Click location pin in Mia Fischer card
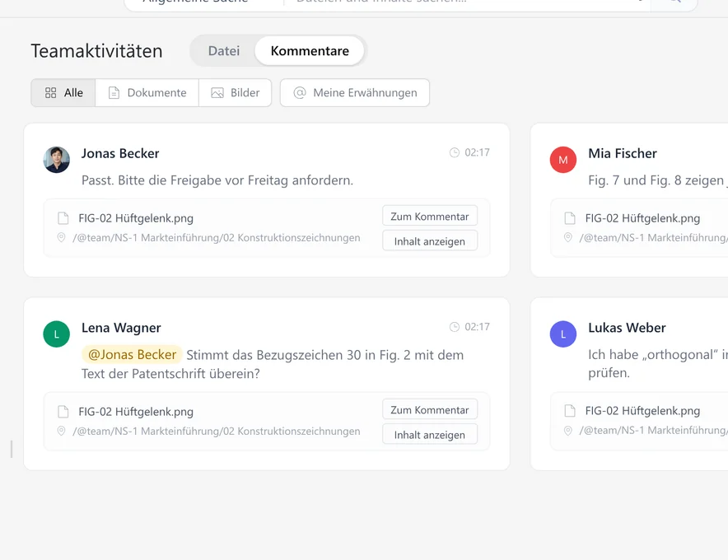The image size is (728, 560). point(567,238)
